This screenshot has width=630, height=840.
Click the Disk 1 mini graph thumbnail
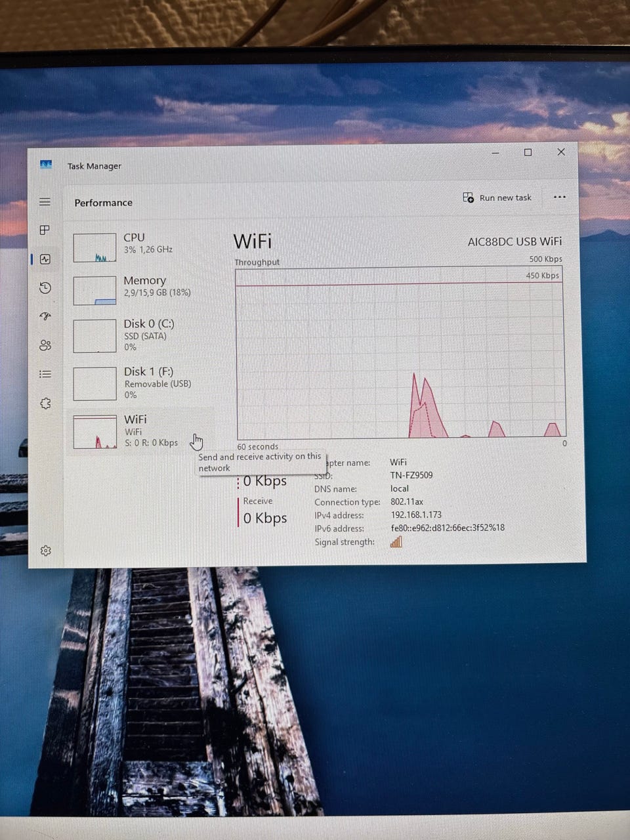tap(94, 384)
